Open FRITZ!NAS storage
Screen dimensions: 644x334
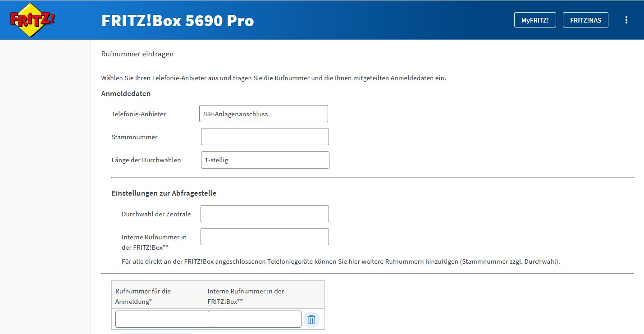tap(585, 20)
